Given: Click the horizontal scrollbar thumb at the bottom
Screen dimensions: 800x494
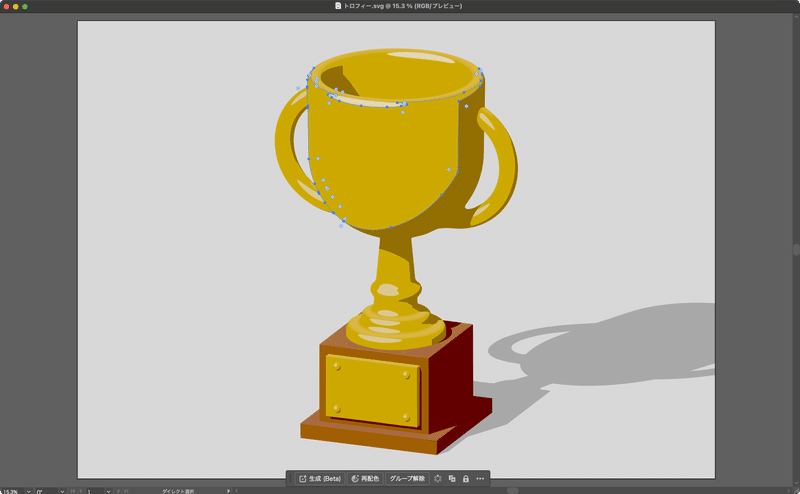Looking at the screenshot, I should pyautogui.click(x=512, y=491).
